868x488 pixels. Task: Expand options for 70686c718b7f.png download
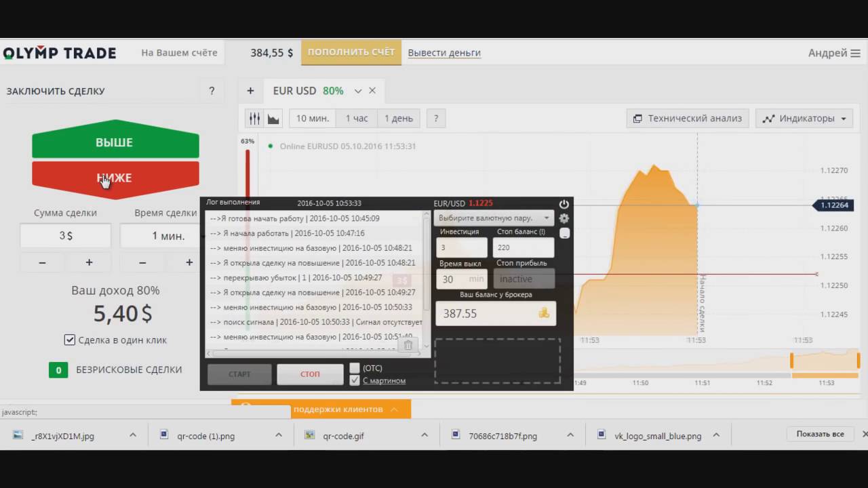point(570,435)
